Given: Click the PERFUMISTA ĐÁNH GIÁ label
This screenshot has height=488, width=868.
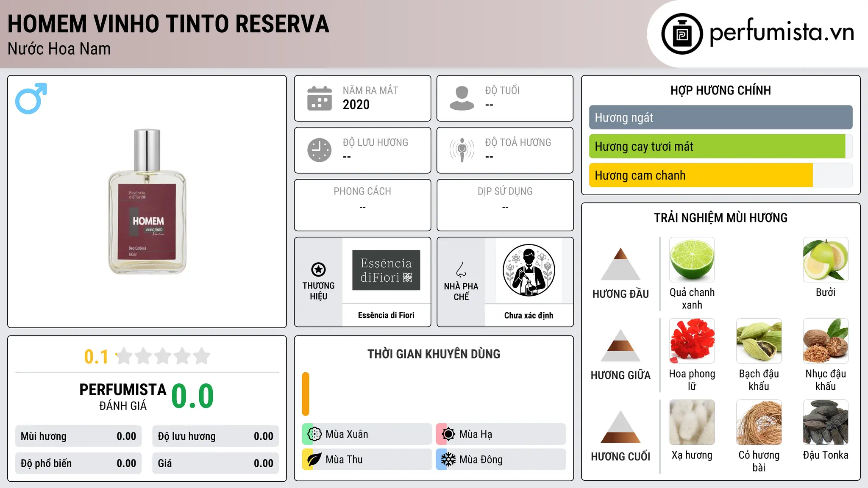Looking at the screenshot, I should coord(123,396).
